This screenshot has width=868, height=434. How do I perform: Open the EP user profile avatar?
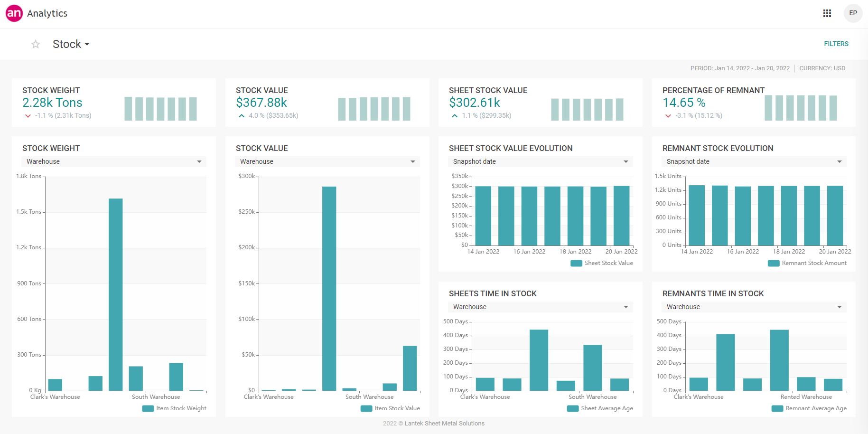853,13
